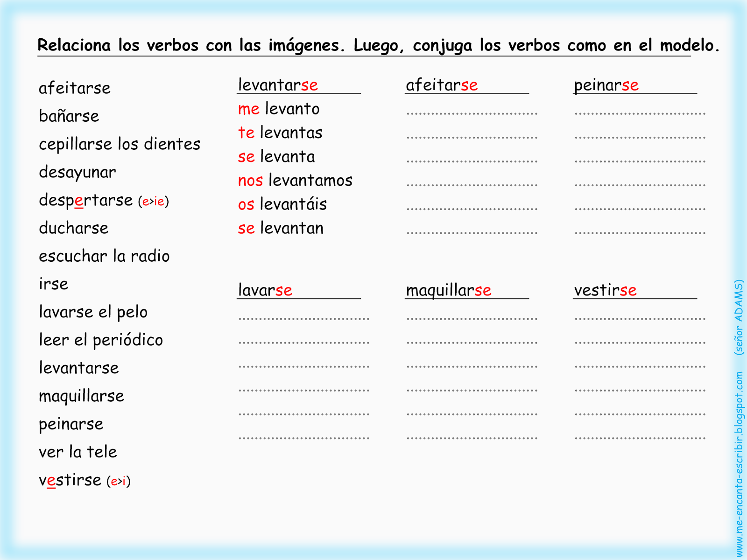747x560 pixels.
Task: Click the underlined "maquillarse" column heading
Action: (x=449, y=291)
